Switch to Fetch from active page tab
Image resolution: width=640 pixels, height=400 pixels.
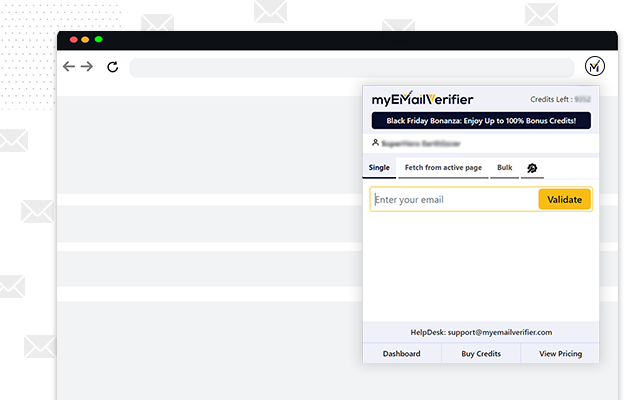pyautogui.click(x=443, y=168)
